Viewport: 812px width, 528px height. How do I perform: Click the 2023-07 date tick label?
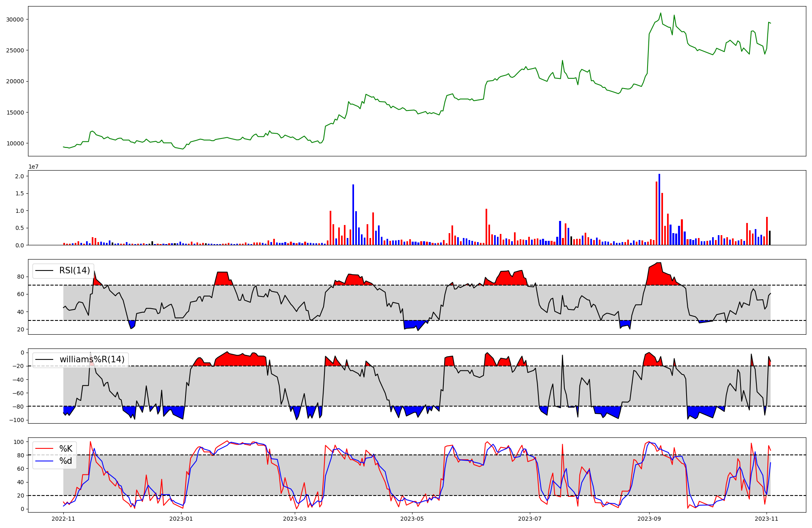click(530, 519)
